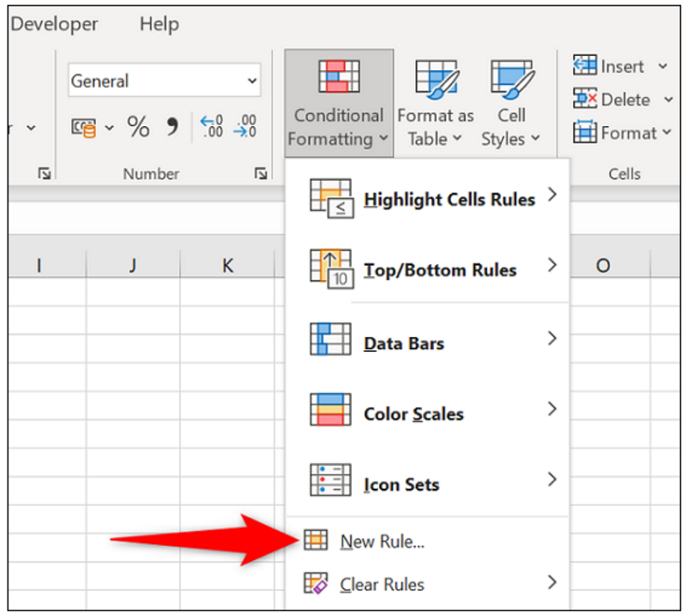Select column J header
Viewport: 686px width, 616px height.
[133, 264]
